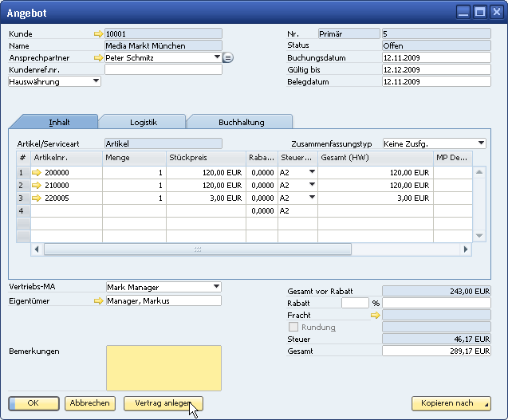Click the link arrow for article 210000
The image size is (508, 420).
click(x=36, y=185)
